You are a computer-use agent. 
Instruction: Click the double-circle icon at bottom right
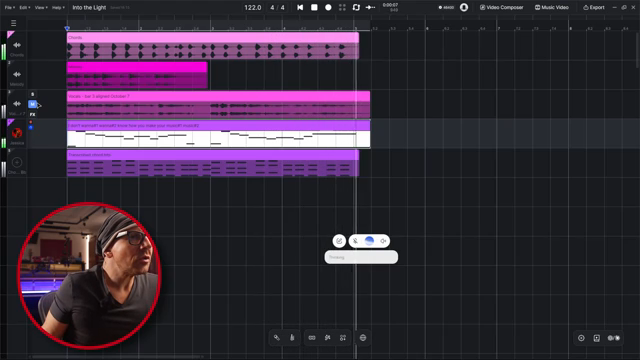[613, 338]
